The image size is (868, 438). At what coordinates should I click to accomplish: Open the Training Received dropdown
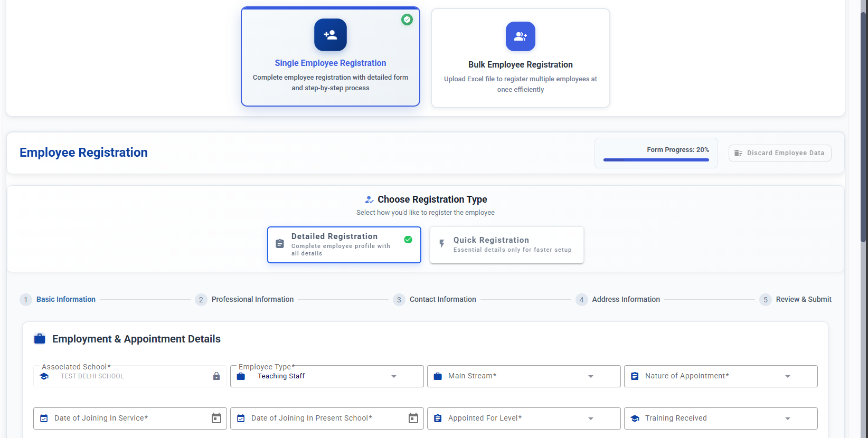click(x=721, y=418)
